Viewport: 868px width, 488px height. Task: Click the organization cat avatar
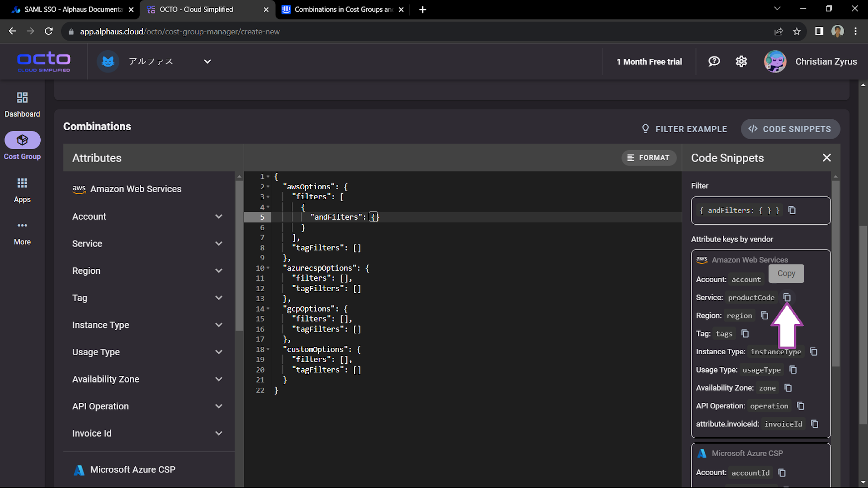tap(108, 62)
